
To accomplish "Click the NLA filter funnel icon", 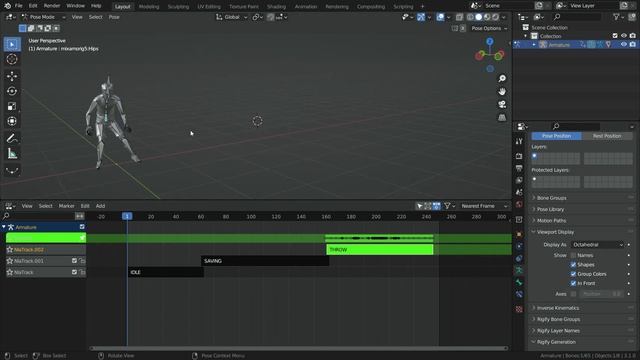I will point(447,206).
